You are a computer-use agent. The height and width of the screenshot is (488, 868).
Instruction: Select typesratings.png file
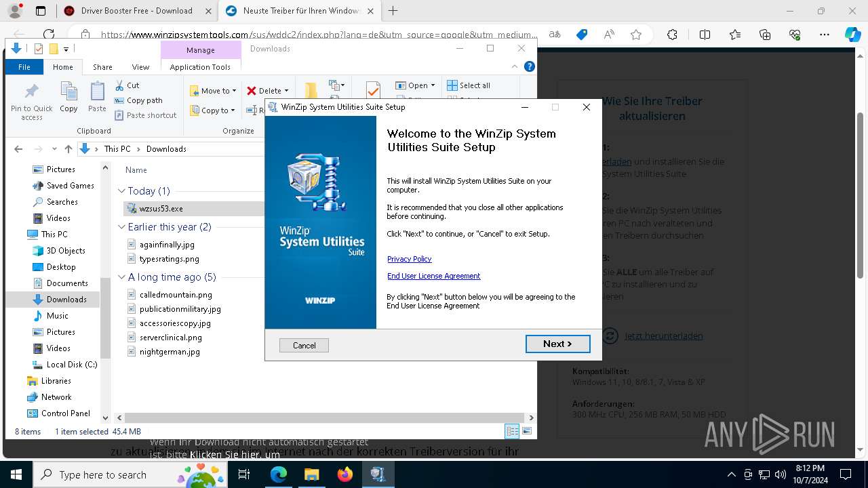[x=169, y=259]
